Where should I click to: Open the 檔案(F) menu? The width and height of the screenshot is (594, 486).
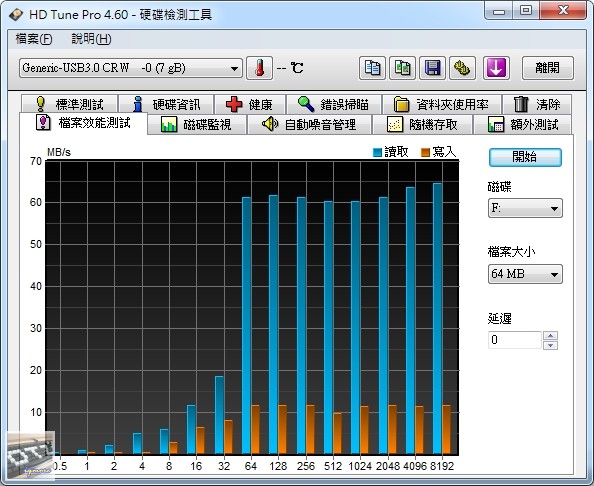click(34, 39)
